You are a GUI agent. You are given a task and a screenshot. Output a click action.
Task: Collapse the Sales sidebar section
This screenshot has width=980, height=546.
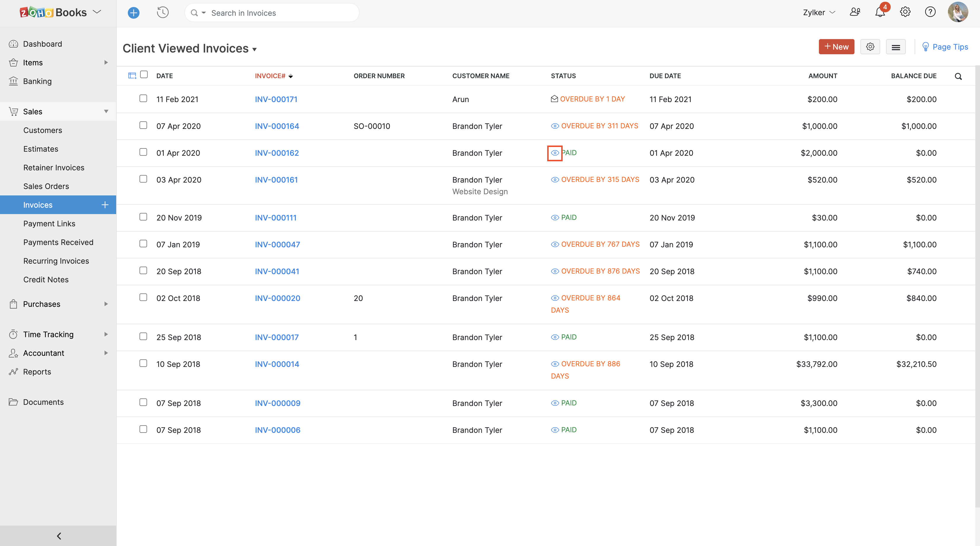[x=106, y=111]
